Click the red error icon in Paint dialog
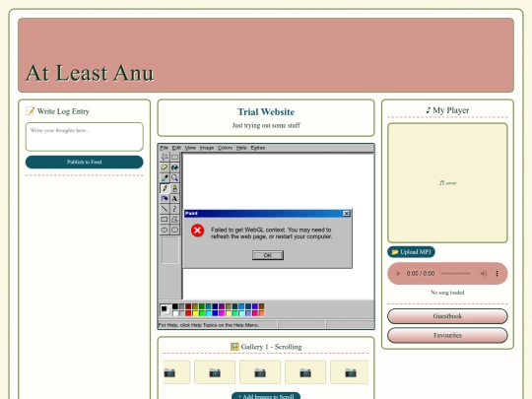Screen dimensions: 532x399 197,231
